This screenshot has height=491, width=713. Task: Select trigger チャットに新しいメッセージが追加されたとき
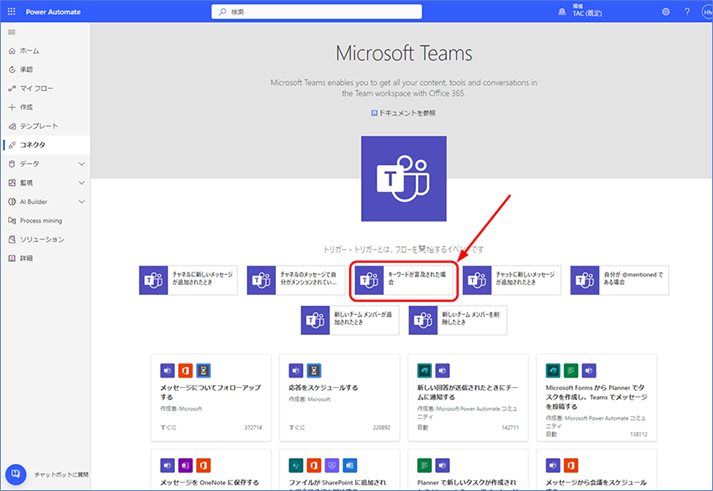(512, 280)
